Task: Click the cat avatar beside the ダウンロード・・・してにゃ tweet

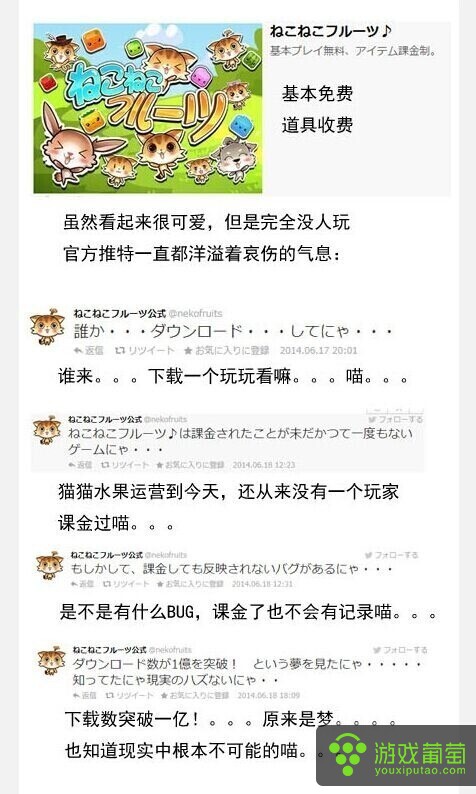Action: tap(48, 326)
